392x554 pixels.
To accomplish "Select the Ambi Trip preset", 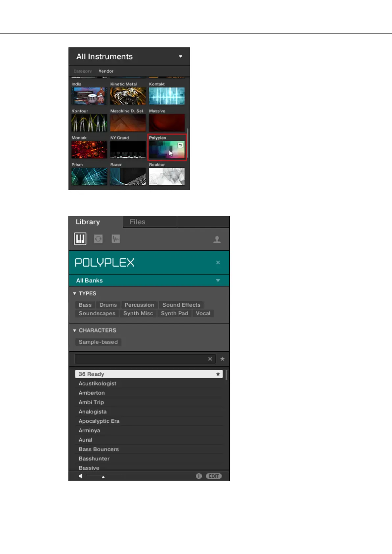I will click(149, 402).
